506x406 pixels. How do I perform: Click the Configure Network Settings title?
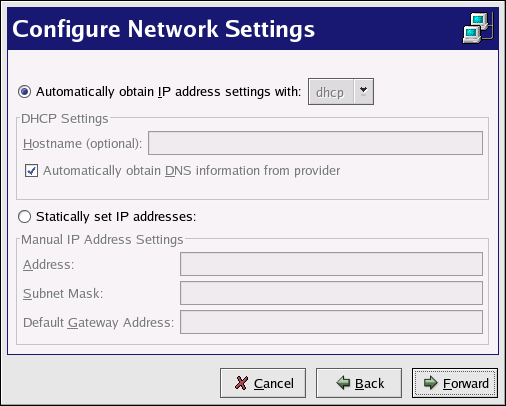(163, 29)
